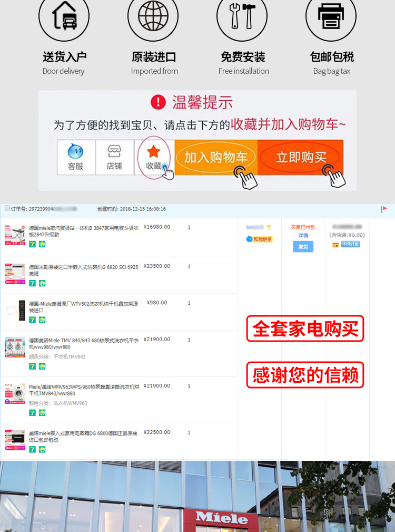Click green 7-day icon under 干衣机TMV843 item
The image size is (395, 532).
point(33,366)
